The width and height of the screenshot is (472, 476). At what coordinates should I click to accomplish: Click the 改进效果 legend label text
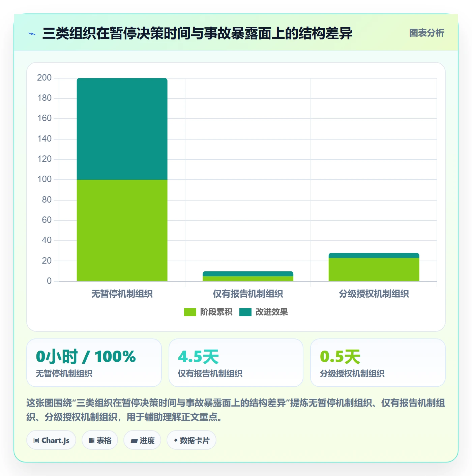pos(272,312)
